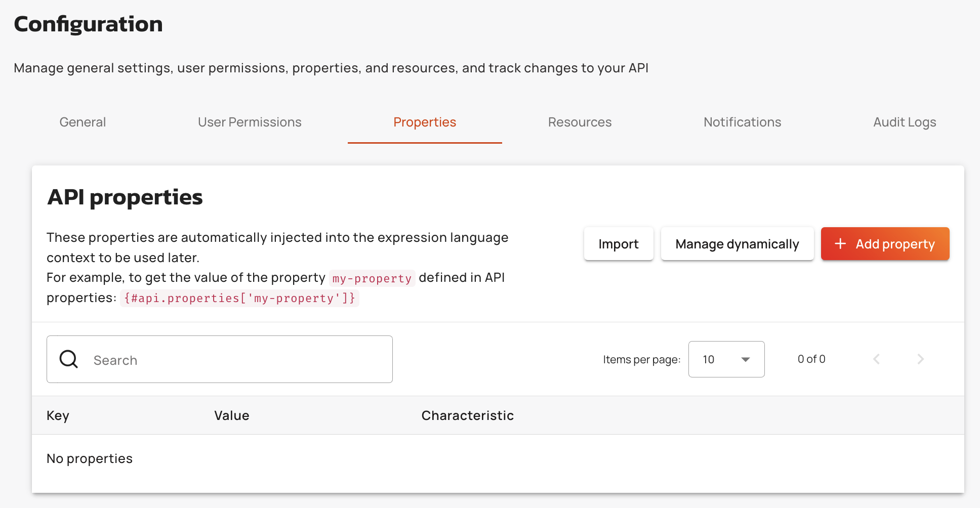Click the plus icon on Add property
The height and width of the screenshot is (508, 980).
(840, 244)
